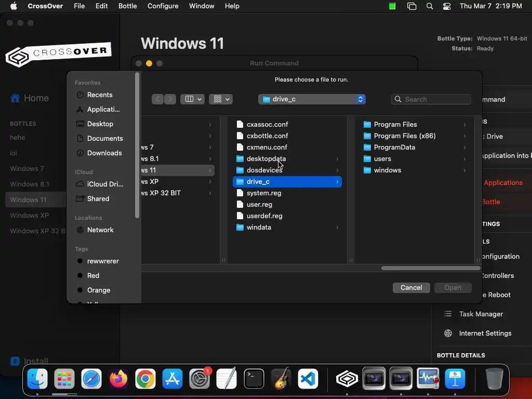The width and height of the screenshot is (532, 399).
Task: Open Spotlight search in menu bar
Action: [x=430, y=6]
